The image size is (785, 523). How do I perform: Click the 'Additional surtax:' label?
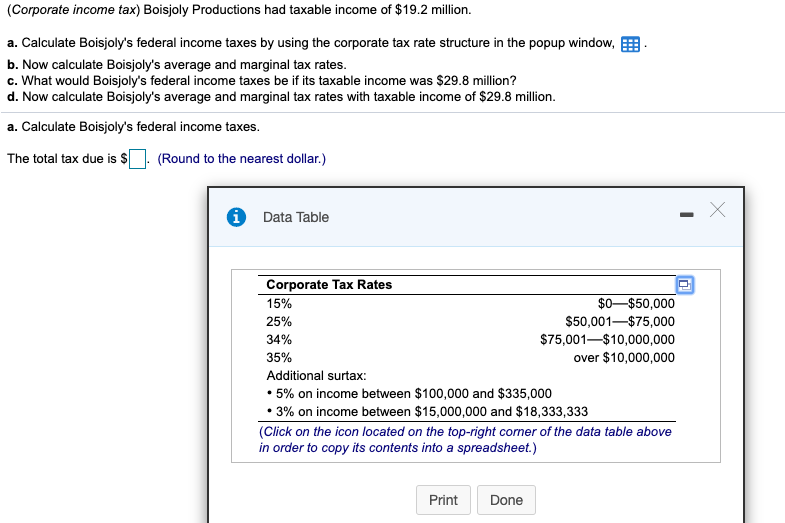pos(316,376)
